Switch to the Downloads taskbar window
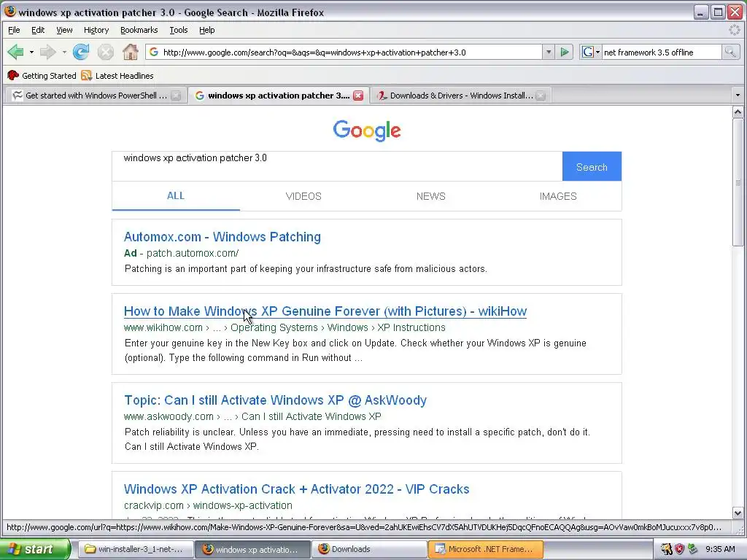 click(369, 549)
